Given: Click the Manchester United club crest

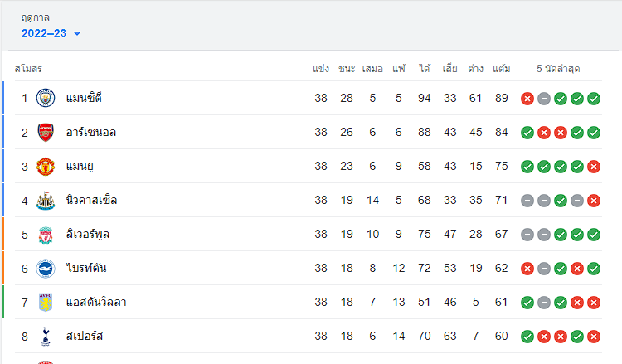Looking at the screenshot, I should pos(46,166).
